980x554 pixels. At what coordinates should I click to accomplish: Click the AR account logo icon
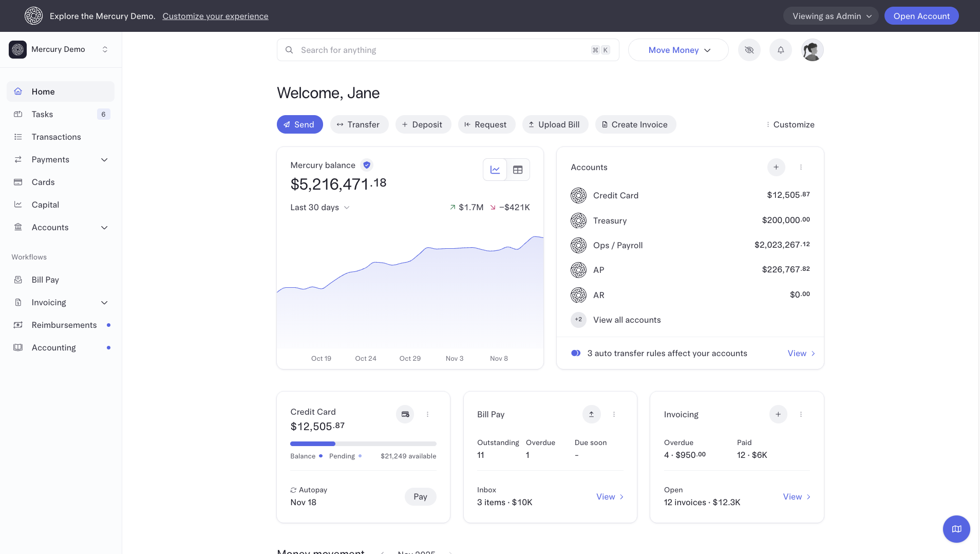coord(578,295)
